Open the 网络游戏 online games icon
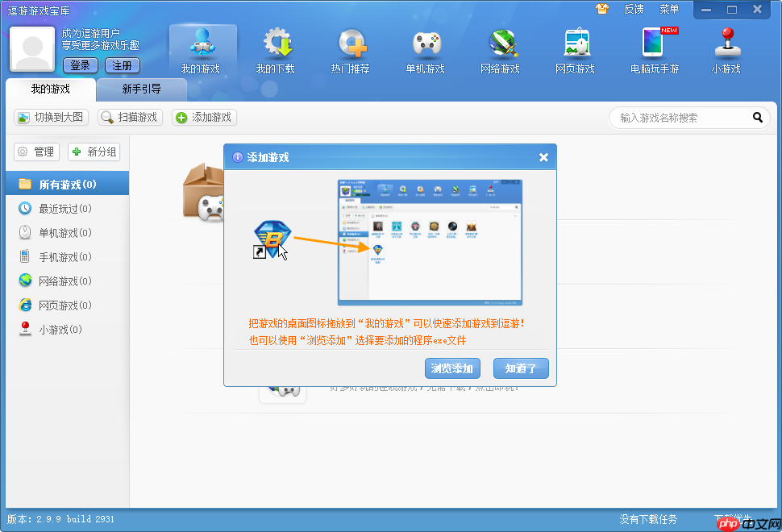 click(x=500, y=52)
